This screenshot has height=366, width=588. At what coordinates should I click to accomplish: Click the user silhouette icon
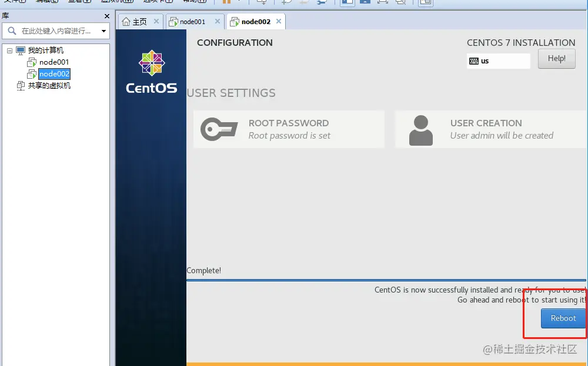[421, 130]
